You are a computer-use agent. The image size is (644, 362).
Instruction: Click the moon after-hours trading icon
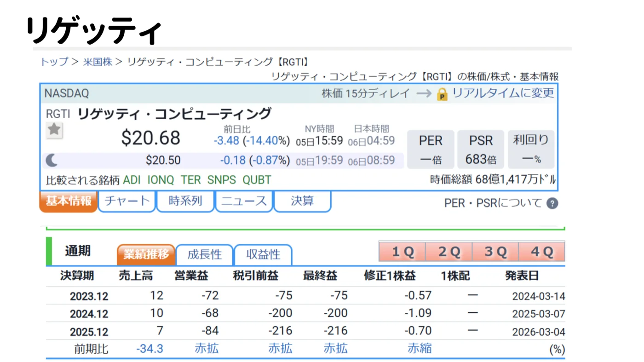[52, 161]
